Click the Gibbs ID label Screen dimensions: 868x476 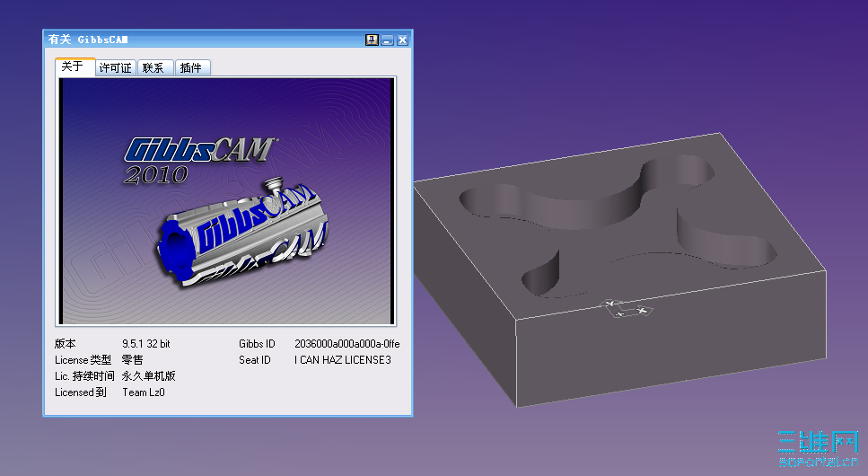point(257,344)
